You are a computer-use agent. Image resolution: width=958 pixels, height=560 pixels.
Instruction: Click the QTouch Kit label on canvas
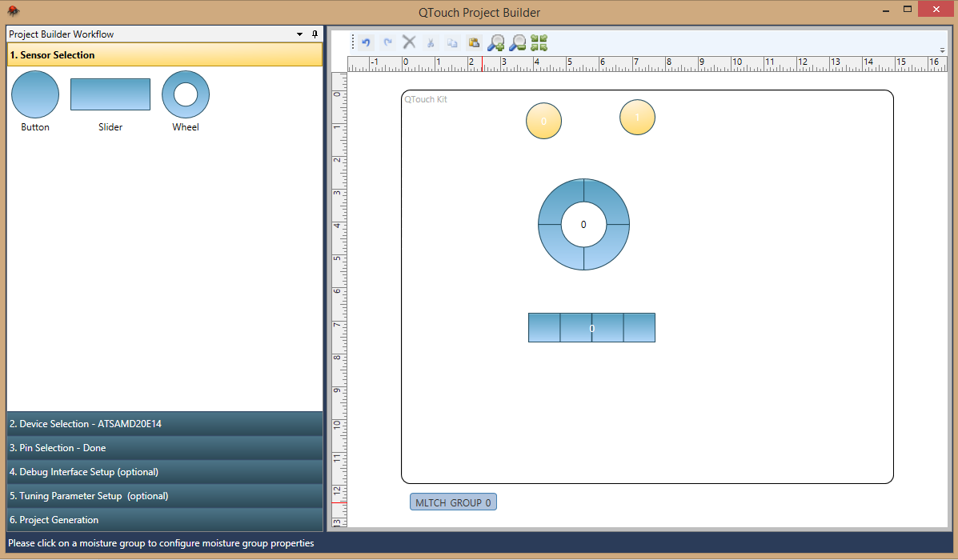click(x=426, y=99)
